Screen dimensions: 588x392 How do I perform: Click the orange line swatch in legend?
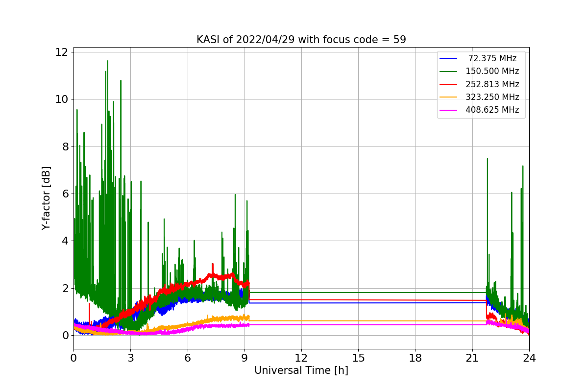click(x=449, y=98)
